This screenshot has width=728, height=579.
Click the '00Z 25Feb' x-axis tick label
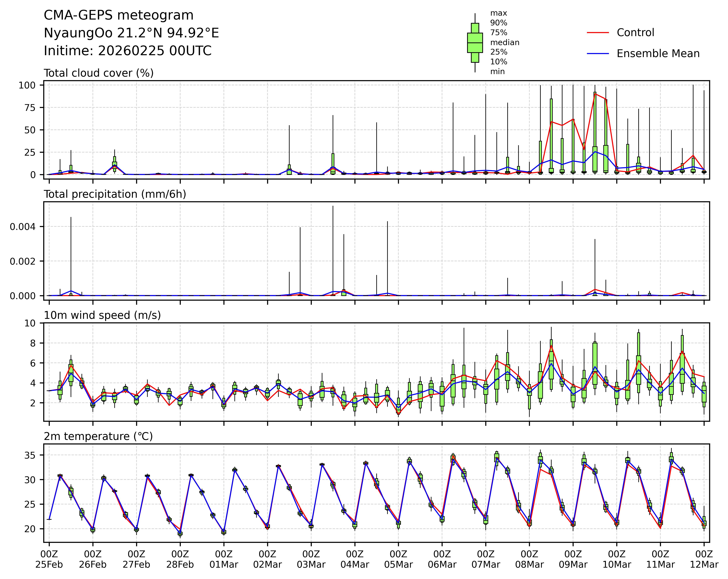pyautogui.click(x=49, y=559)
